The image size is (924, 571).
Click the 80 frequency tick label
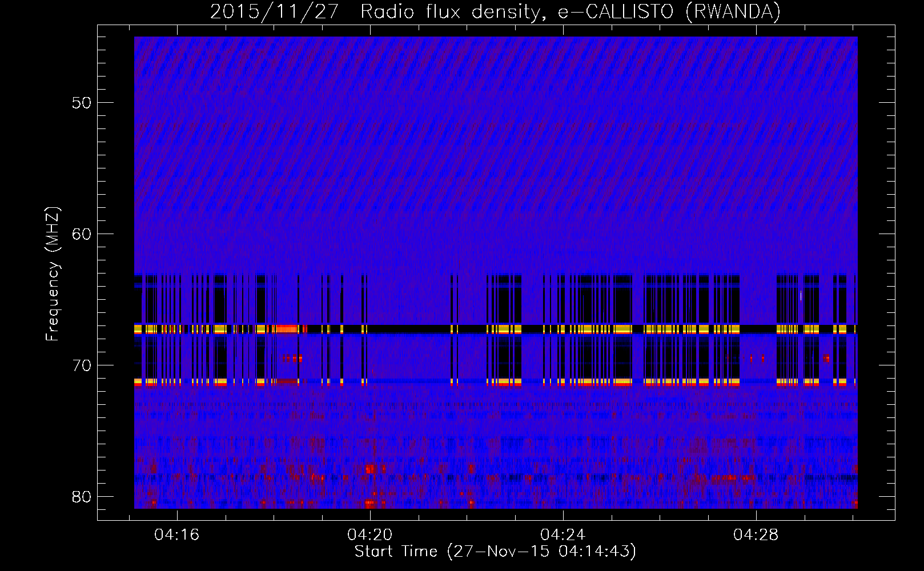tap(82, 497)
